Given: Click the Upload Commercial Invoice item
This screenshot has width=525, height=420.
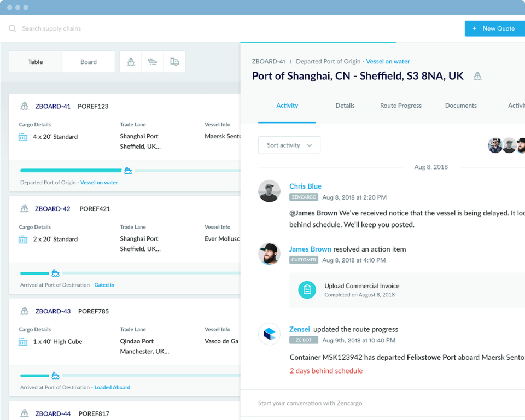Looking at the screenshot, I should click(407, 290).
